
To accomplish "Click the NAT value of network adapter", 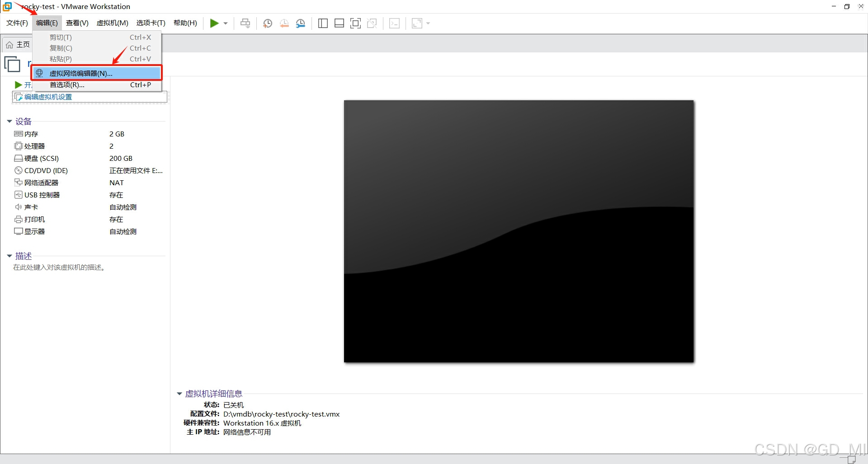I will tap(117, 183).
